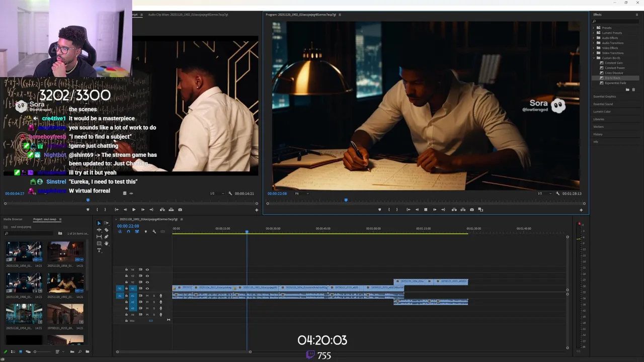Select the Selection tool arrow
The width and height of the screenshot is (644, 362).
(x=99, y=223)
